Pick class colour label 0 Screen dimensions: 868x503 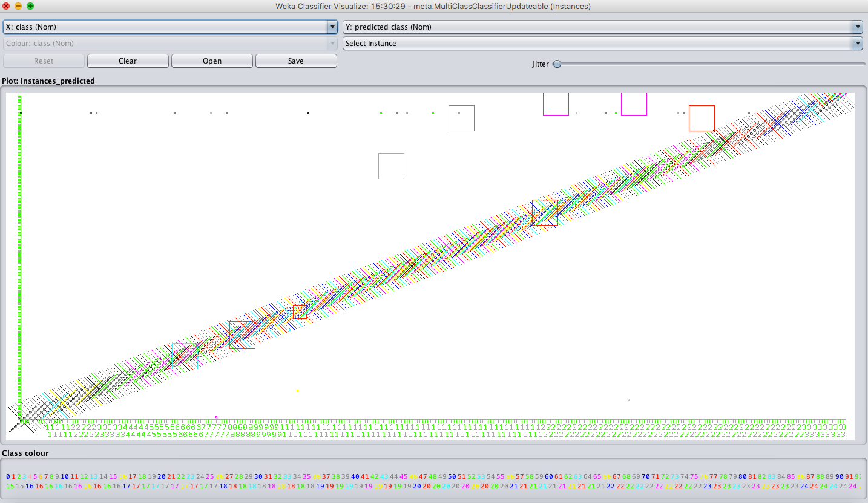coord(8,476)
